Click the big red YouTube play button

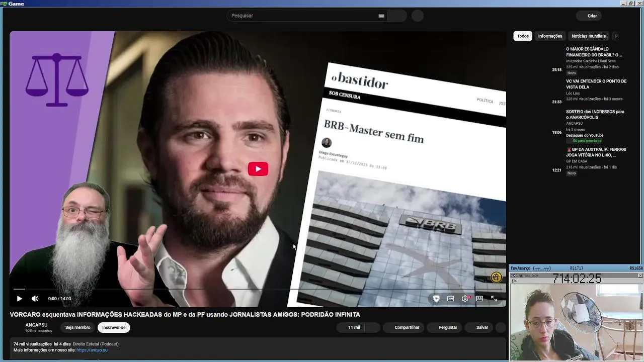tap(258, 169)
